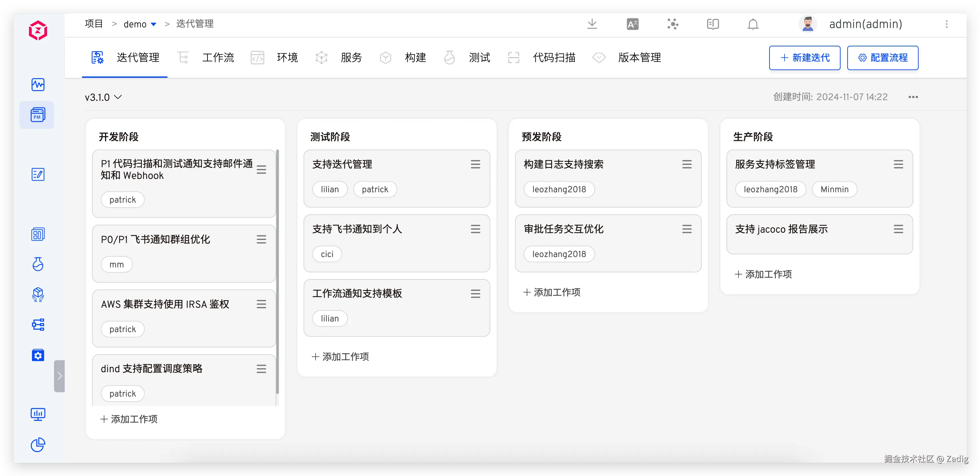
Task: Open menu on 支持迭代管理 card
Action: pos(475,164)
